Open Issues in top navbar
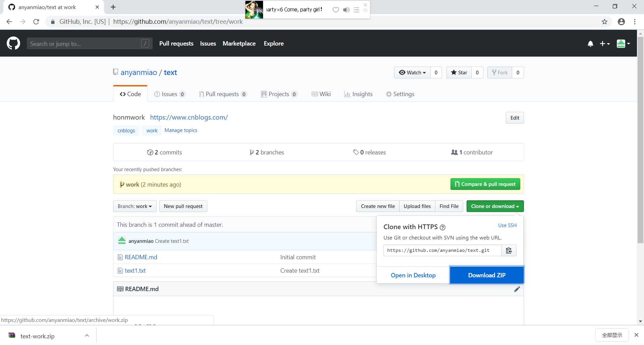 208,44
